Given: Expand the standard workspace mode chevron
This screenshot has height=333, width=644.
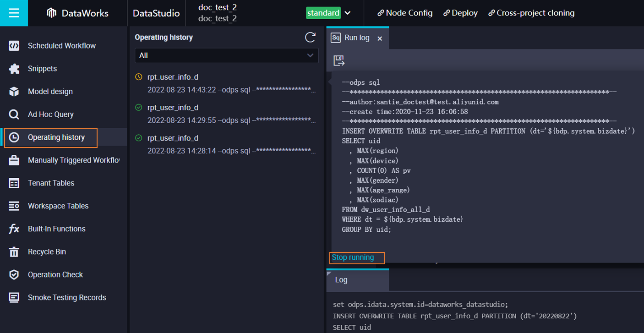Looking at the screenshot, I should (x=348, y=13).
